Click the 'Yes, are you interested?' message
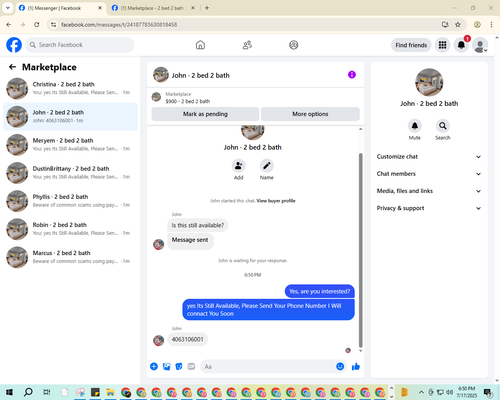The width and height of the screenshot is (500, 400). tap(320, 291)
